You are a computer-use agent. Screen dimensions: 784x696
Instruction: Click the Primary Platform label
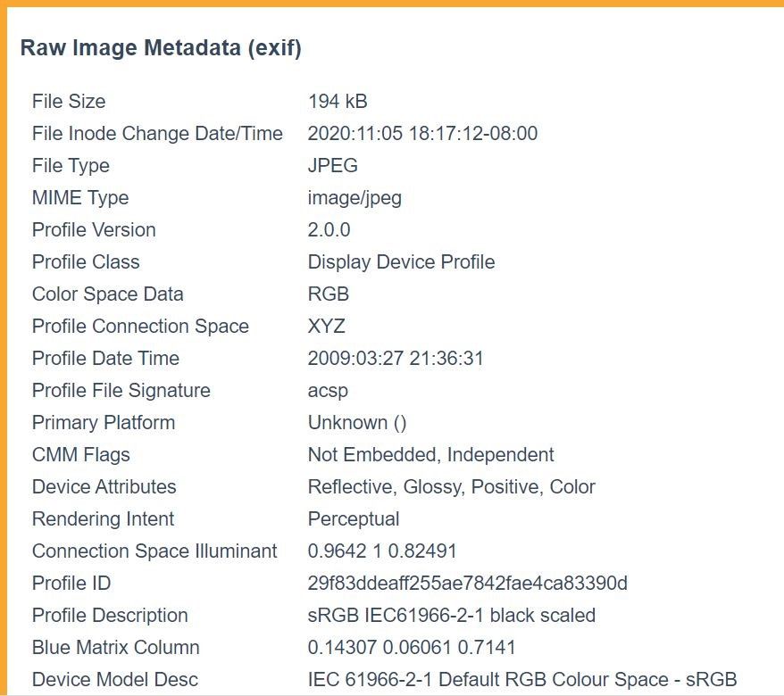click(104, 423)
